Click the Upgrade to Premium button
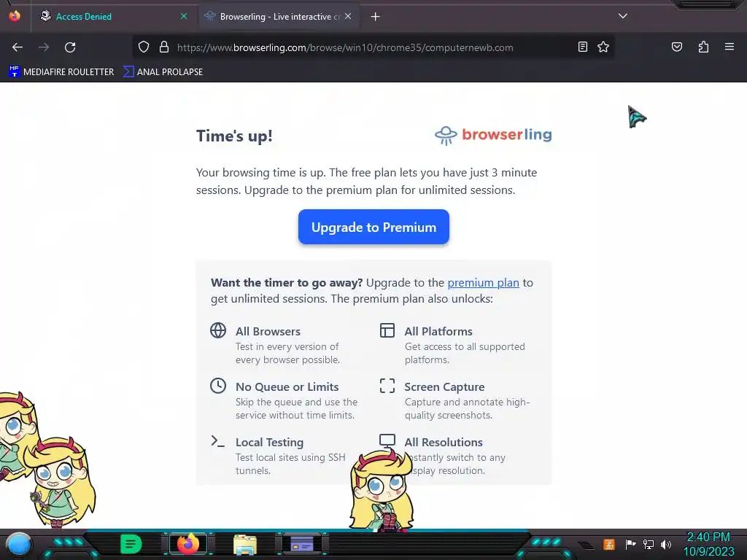747x560 pixels. click(x=373, y=227)
